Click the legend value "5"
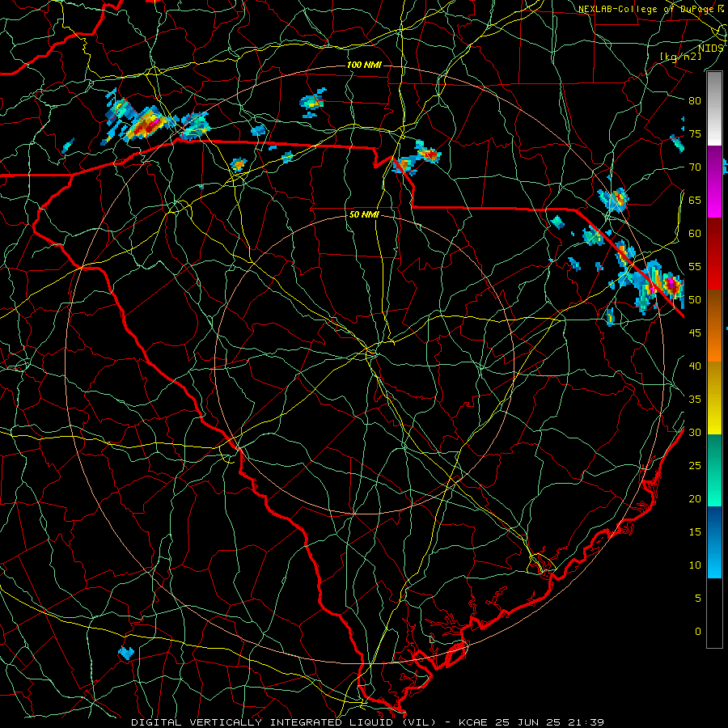 698,599
